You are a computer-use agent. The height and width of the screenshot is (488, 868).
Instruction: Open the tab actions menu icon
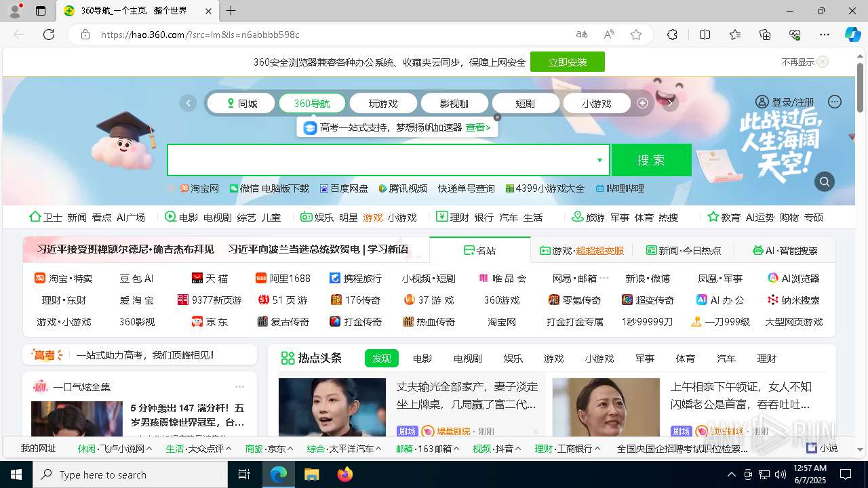(41, 11)
